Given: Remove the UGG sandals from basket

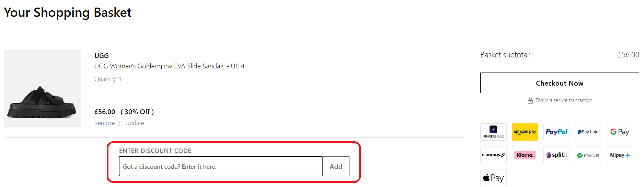Looking at the screenshot, I should point(105,123).
